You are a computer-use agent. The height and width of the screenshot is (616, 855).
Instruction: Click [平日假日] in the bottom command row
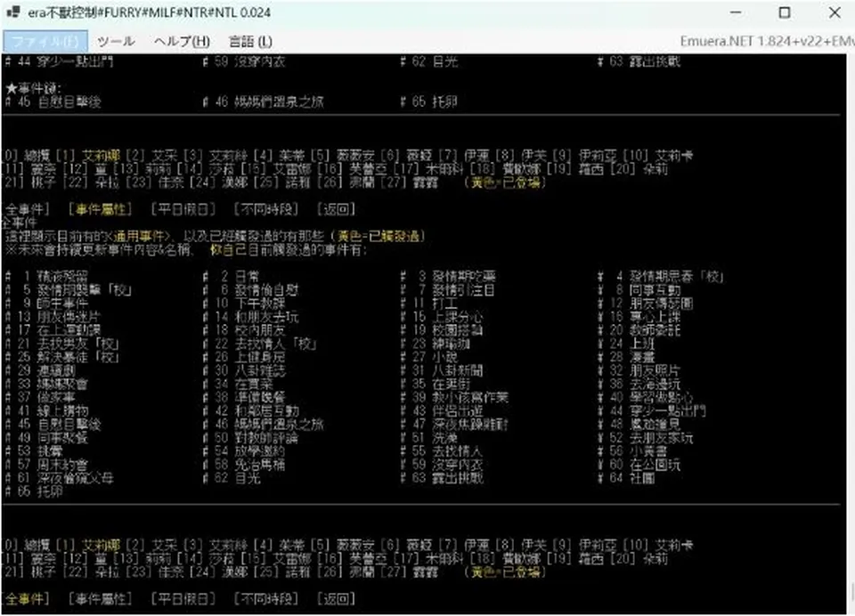[x=183, y=598]
